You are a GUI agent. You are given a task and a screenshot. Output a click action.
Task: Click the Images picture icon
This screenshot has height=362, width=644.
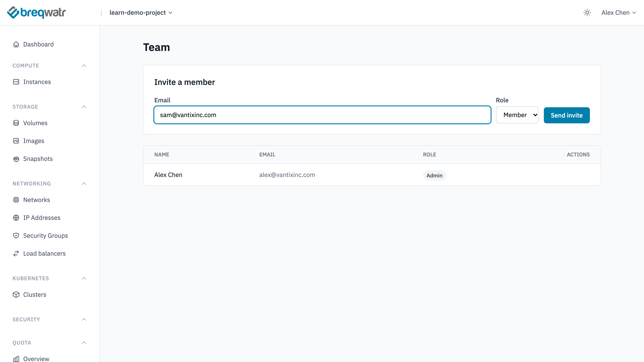pyautogui.click(x=16, y=141)
